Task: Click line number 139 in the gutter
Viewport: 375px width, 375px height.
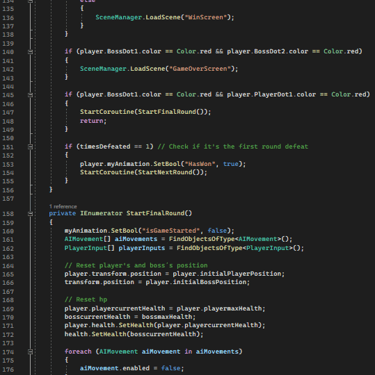Action: 8,44
